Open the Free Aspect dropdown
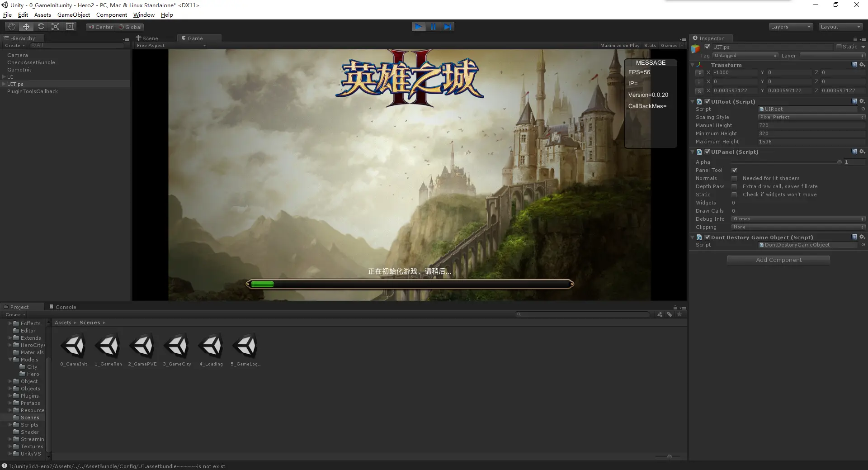868x470 pixels. pos(171,46)
